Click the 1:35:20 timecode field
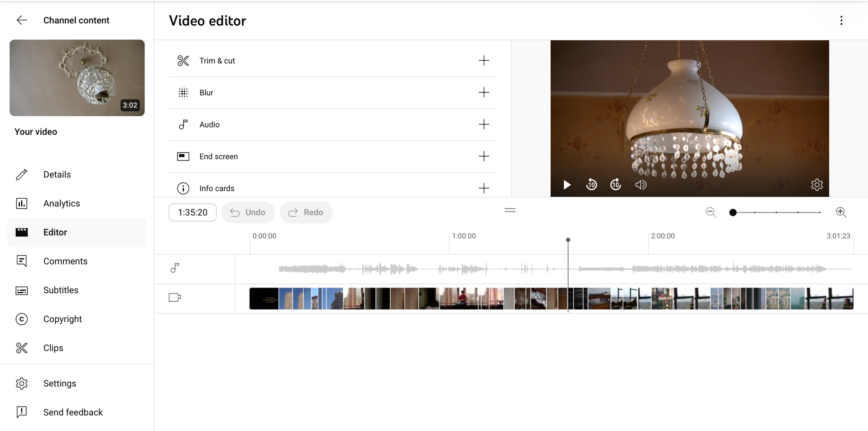 (x=193, y=212)
